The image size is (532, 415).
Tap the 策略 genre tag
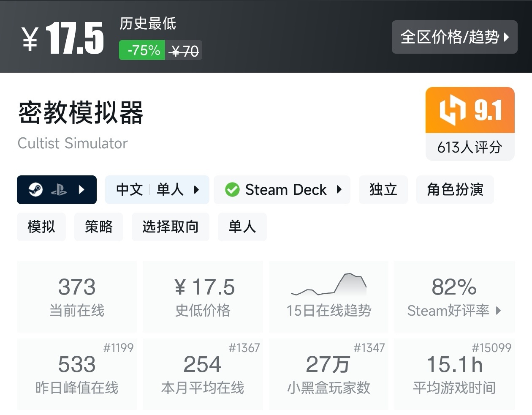[99, 227]
